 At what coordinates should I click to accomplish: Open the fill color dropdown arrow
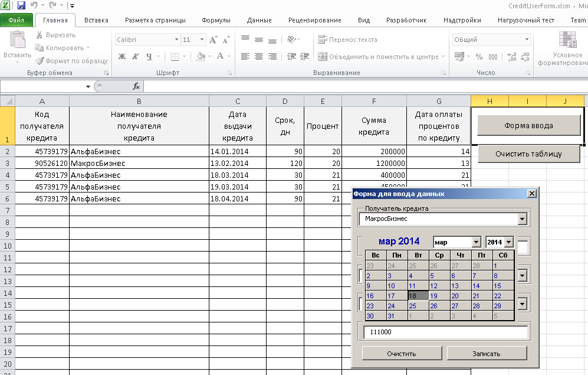click(x=209, y=56)
